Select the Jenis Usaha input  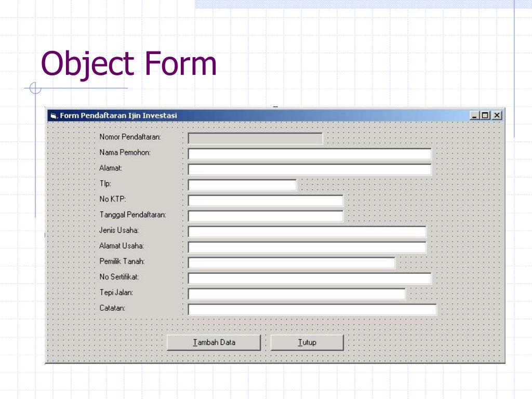pos(307,232)
